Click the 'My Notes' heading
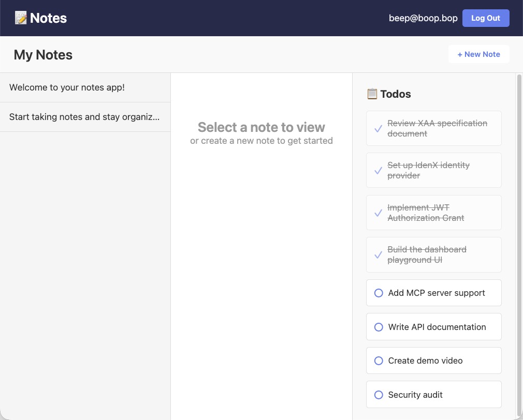Screen dimensions: 523x420 [43, 54]
